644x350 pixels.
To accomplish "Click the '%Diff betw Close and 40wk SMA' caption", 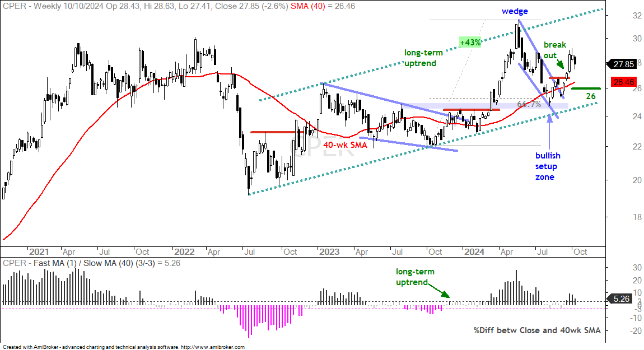I will 537,330.
